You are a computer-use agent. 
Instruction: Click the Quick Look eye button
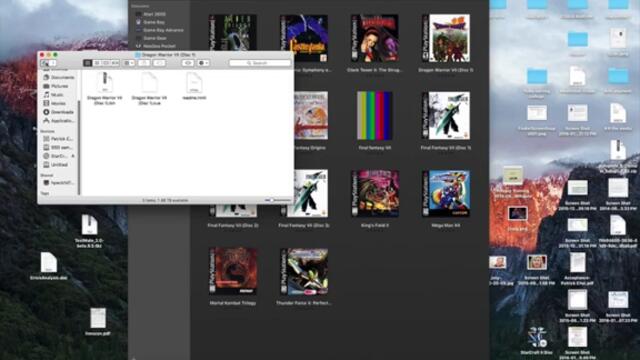click(x=188, y=63)
